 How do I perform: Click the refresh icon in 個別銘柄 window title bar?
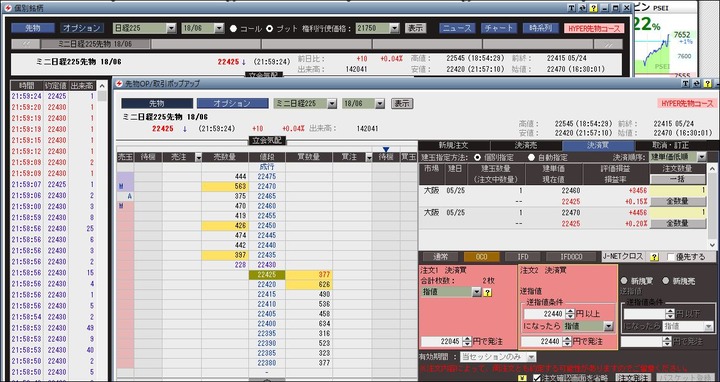(x=582, y=8)
